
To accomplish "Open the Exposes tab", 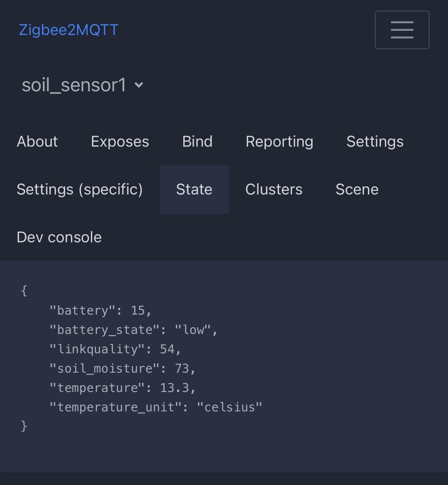I will pyautogui.click(x=120, y=142).
